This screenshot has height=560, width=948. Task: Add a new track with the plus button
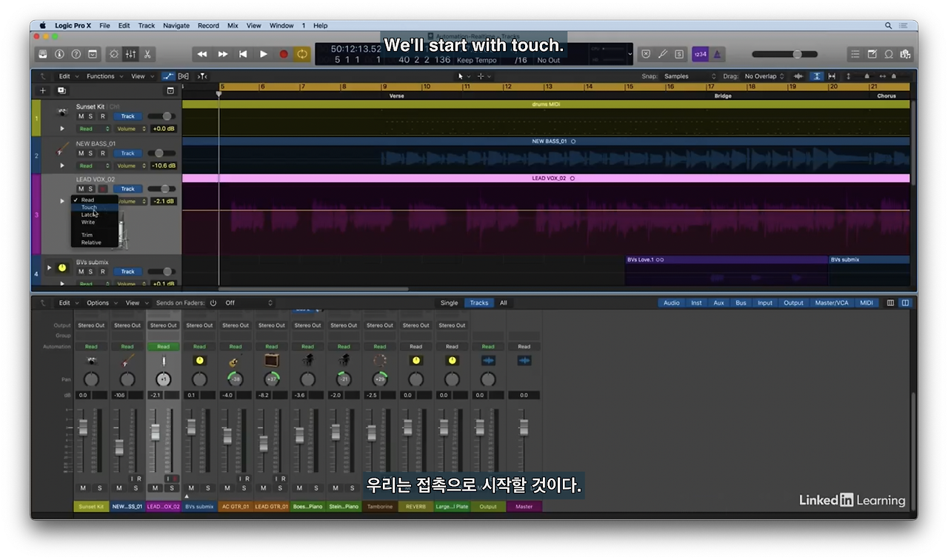(x=43, y=90)
